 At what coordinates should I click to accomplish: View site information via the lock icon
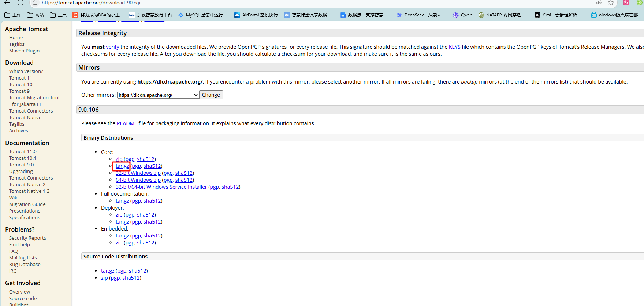click(x=35, y=3)
